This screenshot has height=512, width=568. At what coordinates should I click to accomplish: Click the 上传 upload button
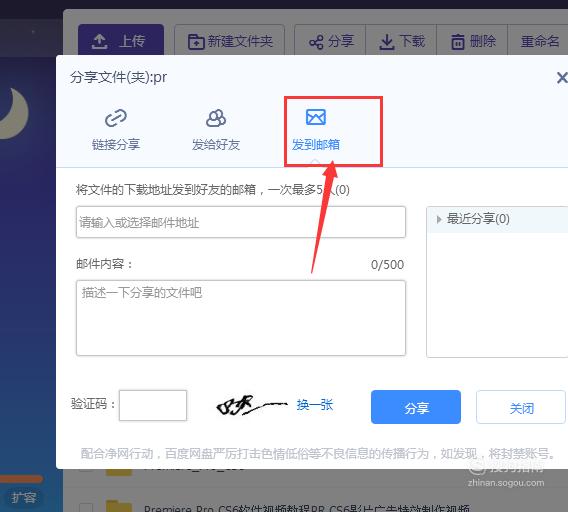[x=121, y=41]
